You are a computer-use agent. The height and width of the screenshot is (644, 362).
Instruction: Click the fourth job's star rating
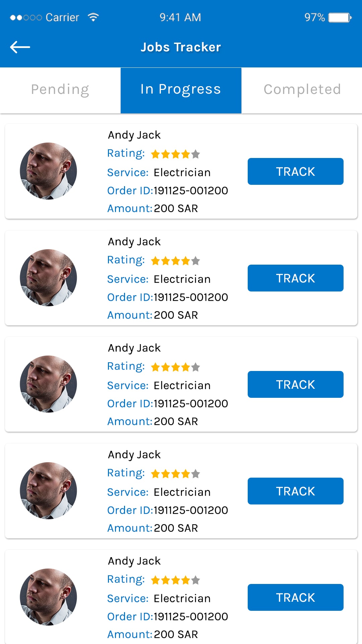(175, 474)
